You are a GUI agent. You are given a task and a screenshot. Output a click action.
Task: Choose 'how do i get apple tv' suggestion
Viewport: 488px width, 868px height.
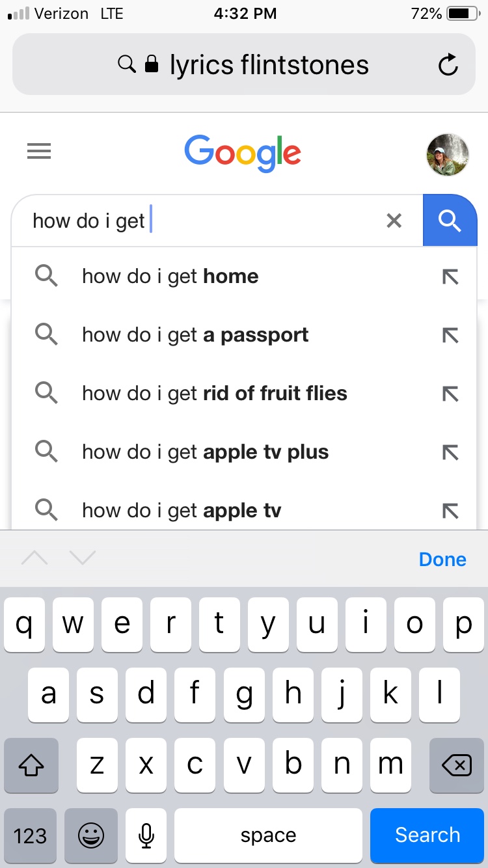(x=182, y=511)
